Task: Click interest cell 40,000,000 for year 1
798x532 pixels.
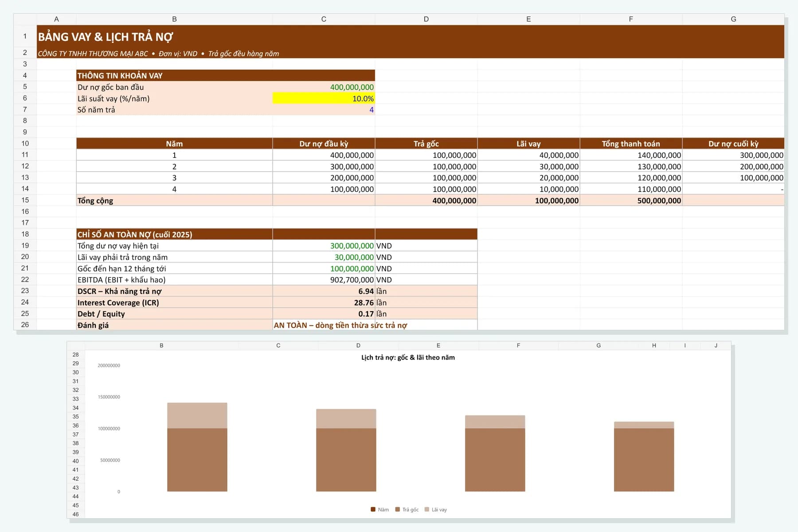Action: 528,155
